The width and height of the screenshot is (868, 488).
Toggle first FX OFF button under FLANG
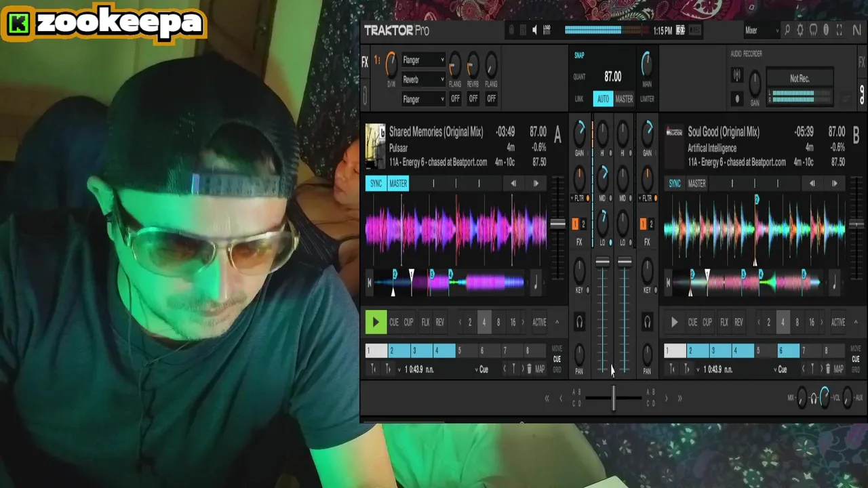[x=455, y=99]
